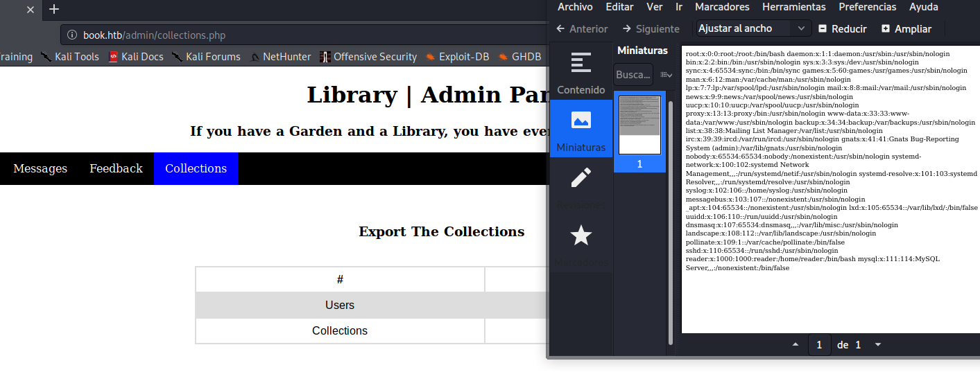Open thumbnail view options dropdown

coord(666,74)
